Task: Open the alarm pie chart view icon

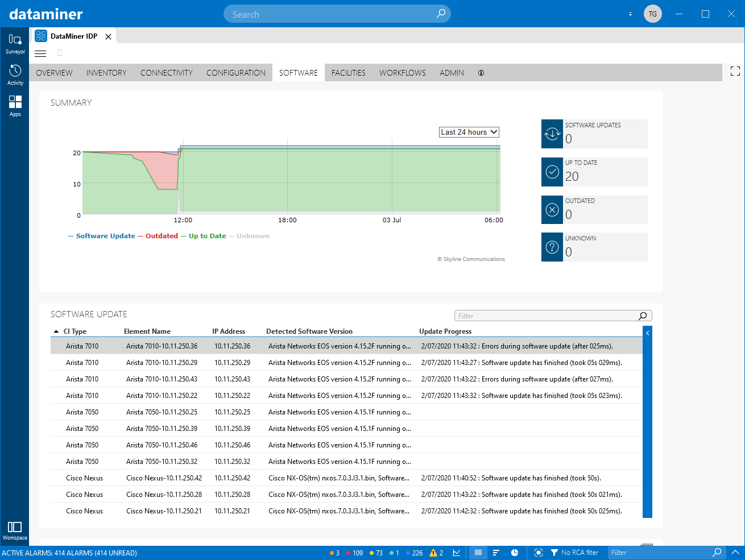Action: point(515,553)
